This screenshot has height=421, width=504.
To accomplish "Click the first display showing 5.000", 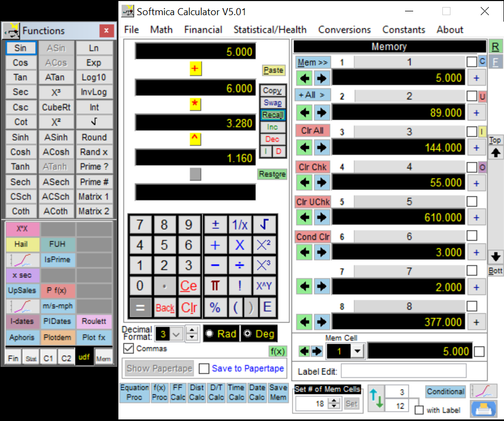I will pyautogui.click(x=195, y=51).
